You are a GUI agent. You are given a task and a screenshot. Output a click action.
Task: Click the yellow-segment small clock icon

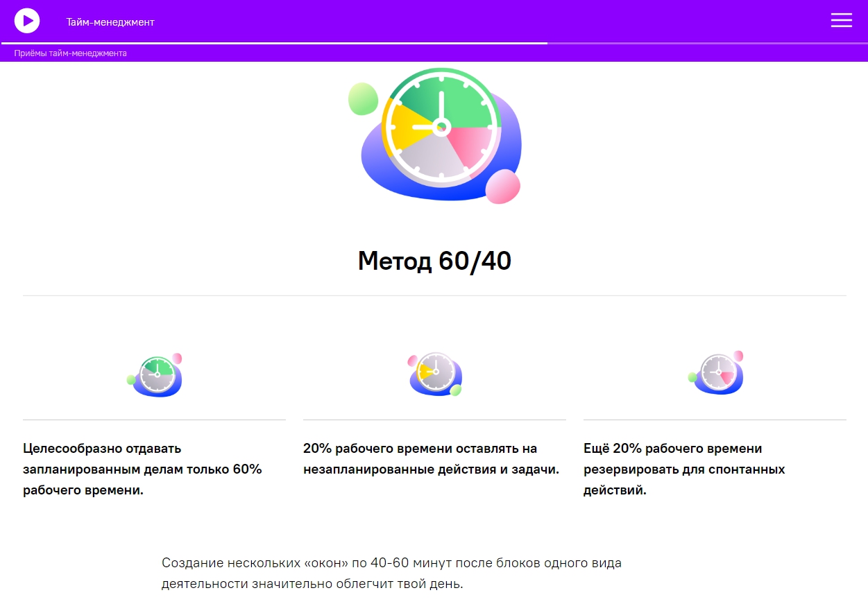click(x=435, y=374)
